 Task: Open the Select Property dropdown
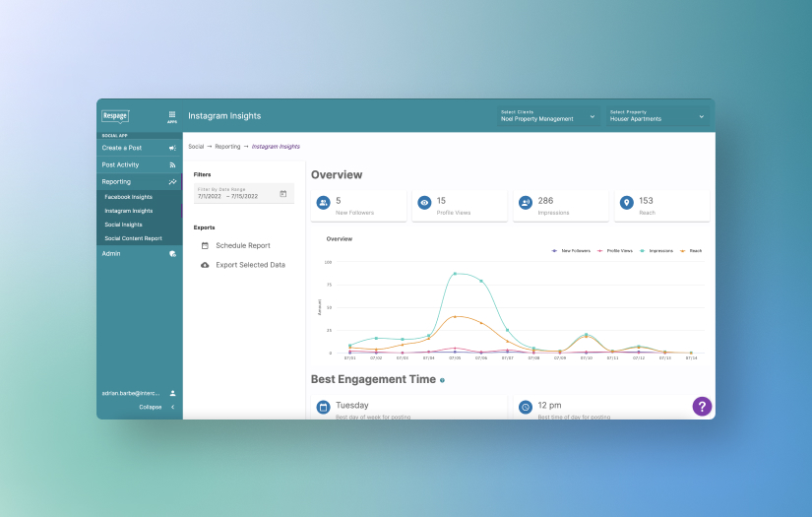tap(657, 116)
